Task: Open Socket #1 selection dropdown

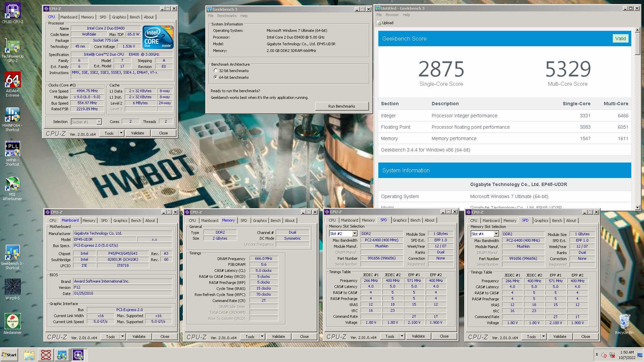Action: [99, 122]
